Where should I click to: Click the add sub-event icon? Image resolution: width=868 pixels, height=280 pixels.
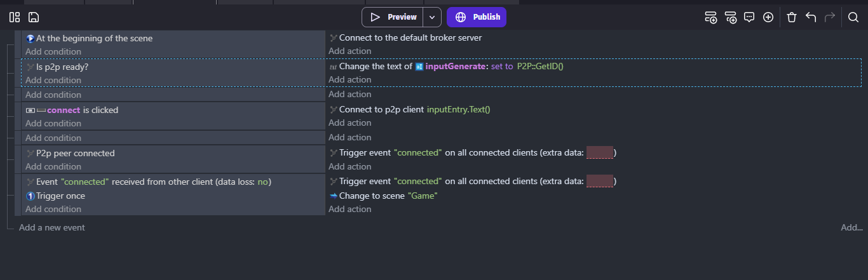[731, 17]
